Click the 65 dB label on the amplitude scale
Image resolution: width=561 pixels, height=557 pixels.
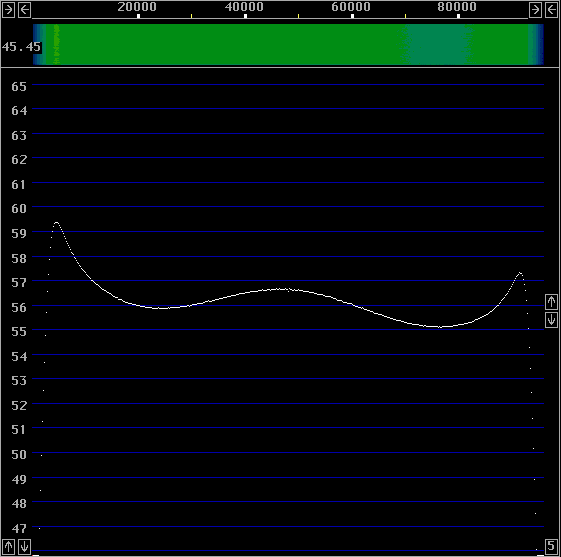coord(19,87)
